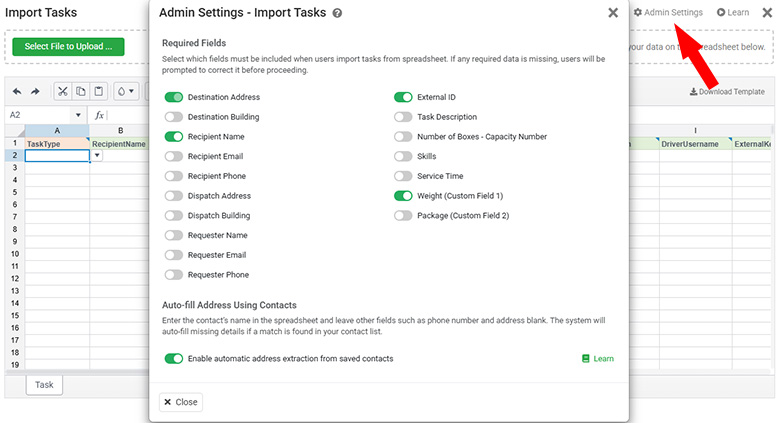Click the undo arrow icon

(17, 92)
